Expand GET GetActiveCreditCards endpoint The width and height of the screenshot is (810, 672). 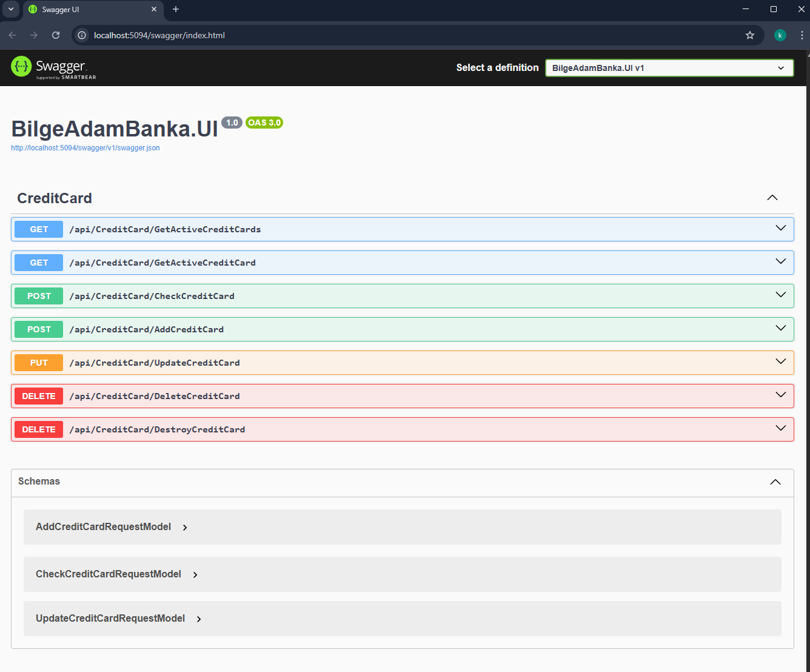click(x=164, y=229)
